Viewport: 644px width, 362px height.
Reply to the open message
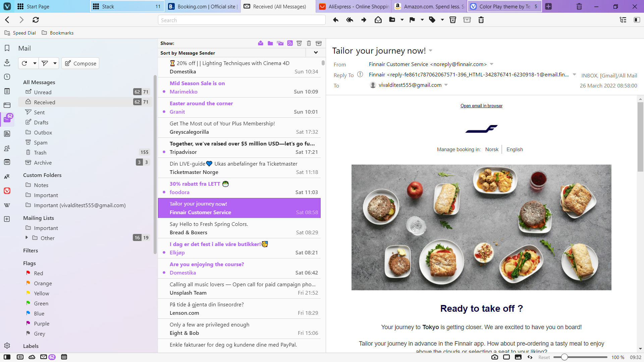pos(336,20)
